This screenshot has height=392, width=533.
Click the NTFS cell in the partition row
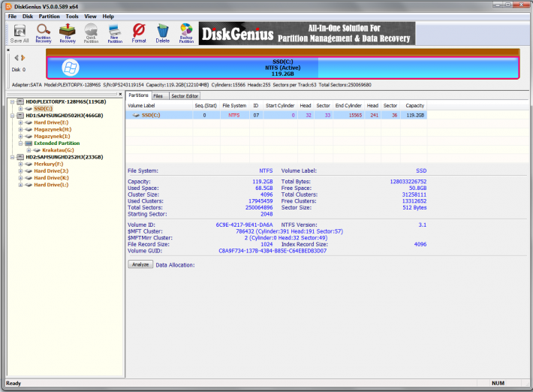click(x=234, y=115)
